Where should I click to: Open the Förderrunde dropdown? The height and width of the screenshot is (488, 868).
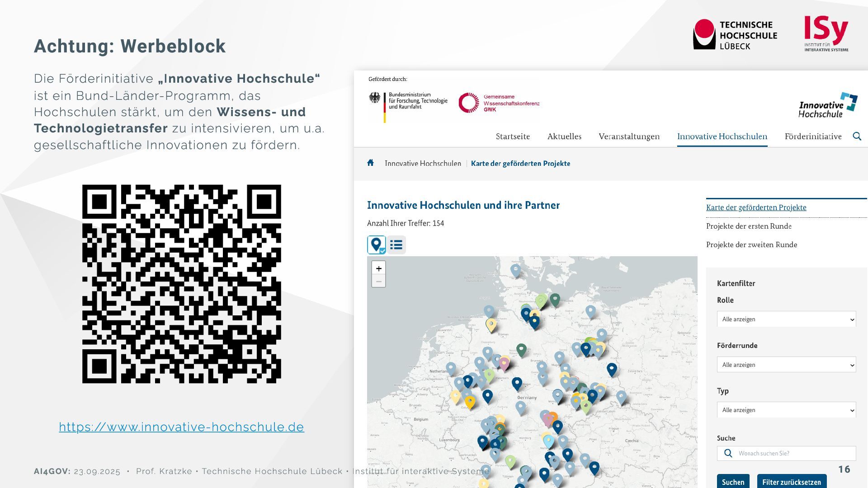coord(786,365)
